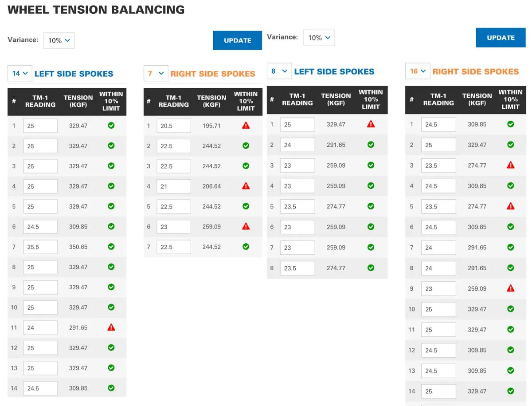The width and height of the screenshot is (532, 406).
Task: Edit row 13 reading 24.5 in 16-spoke table
Action: tap(438, 371)
